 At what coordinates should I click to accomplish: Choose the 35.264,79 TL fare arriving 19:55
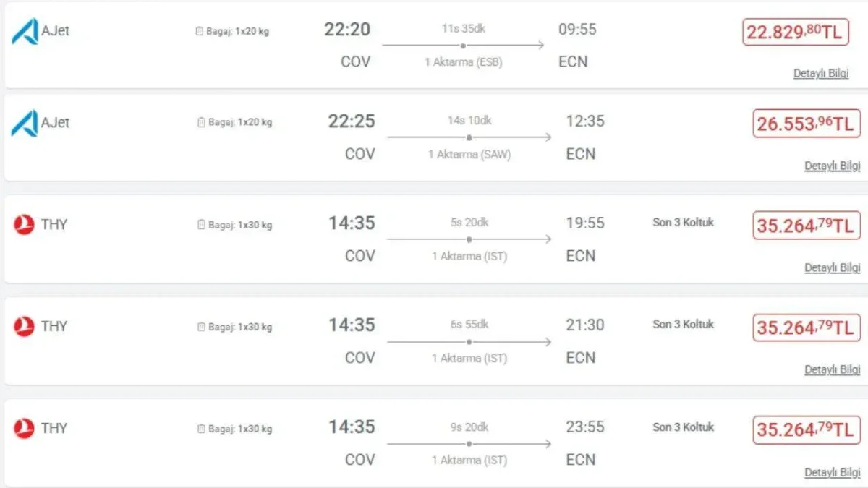click(807, 226)
